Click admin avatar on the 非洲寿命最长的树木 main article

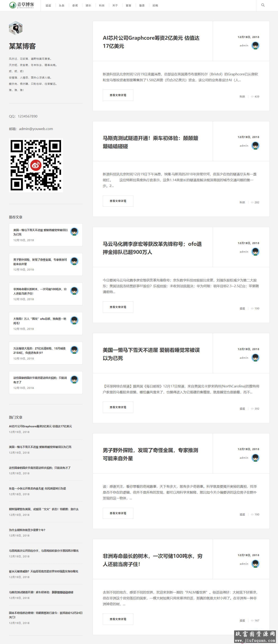pyautogui.click(x=255, y=564)
